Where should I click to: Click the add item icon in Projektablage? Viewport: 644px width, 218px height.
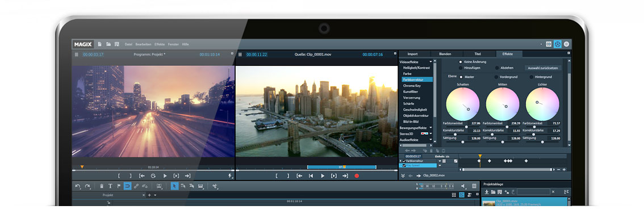click(x=507, y=192)
